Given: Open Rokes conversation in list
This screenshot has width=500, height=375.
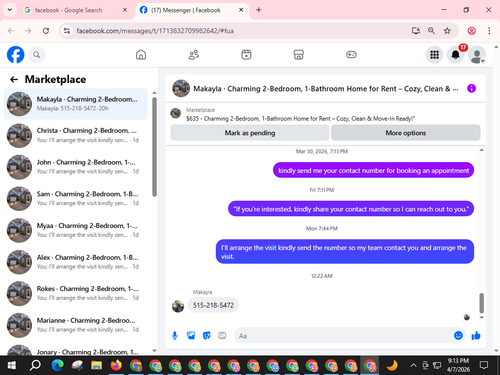Looking at the screenshot, I should 75,293.
